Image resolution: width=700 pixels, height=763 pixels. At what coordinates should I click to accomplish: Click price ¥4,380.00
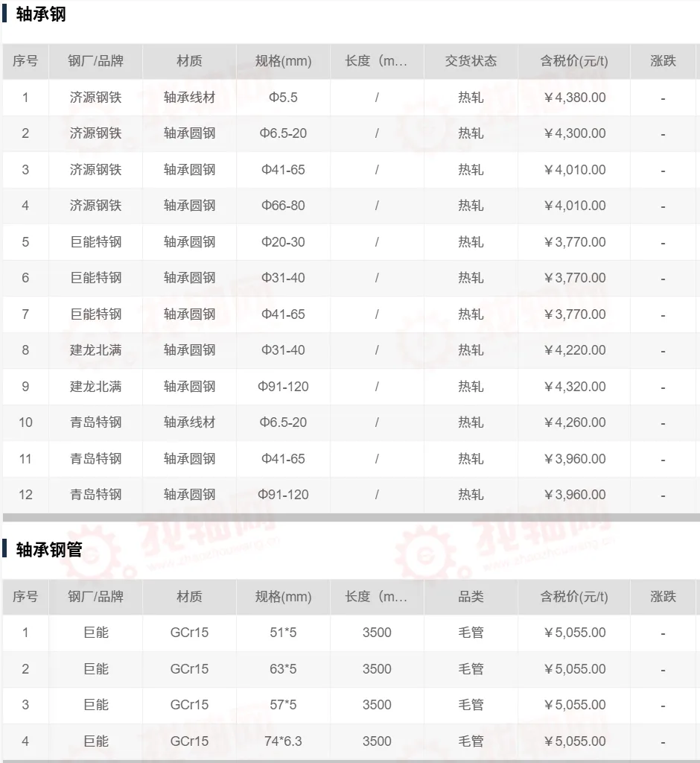pyautogui.click(x=574, y=98)
